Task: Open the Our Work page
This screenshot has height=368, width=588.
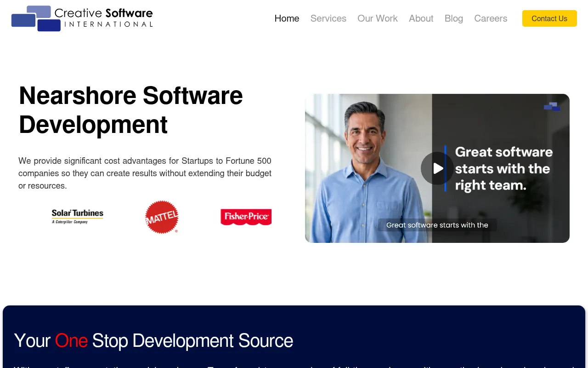Action: click(x=378, y=18)
